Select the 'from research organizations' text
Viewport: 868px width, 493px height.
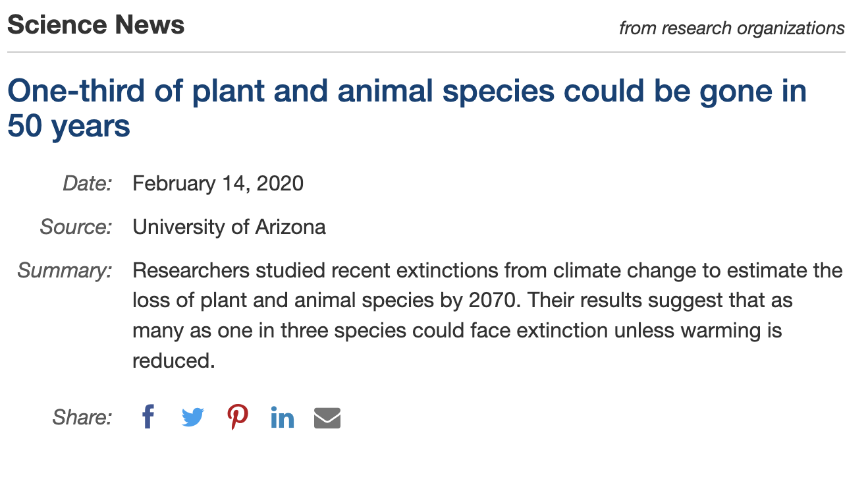[x=732, y=28]
